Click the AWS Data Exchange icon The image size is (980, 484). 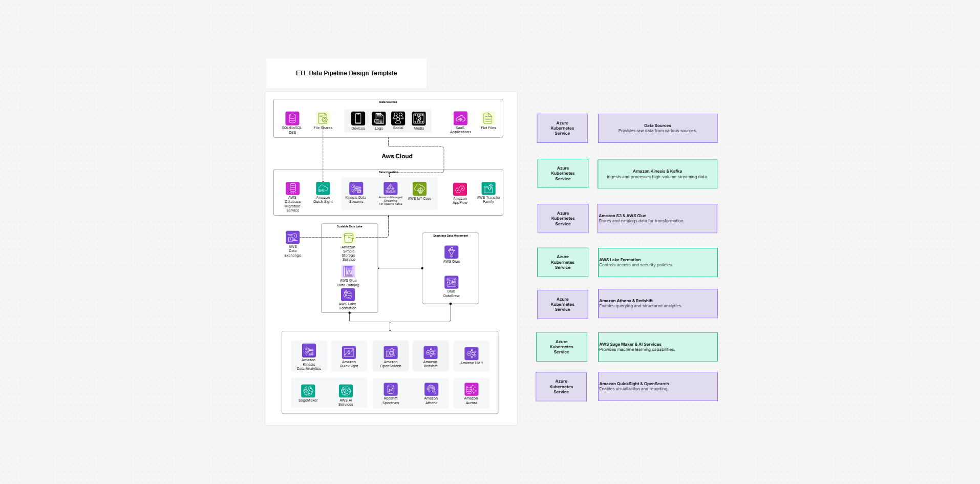coord(292,237)
